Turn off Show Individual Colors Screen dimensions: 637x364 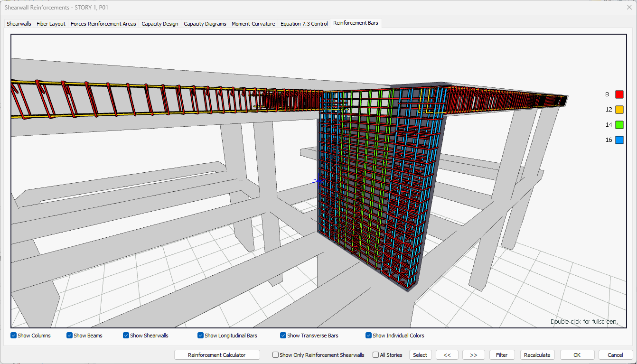[369, 336]
